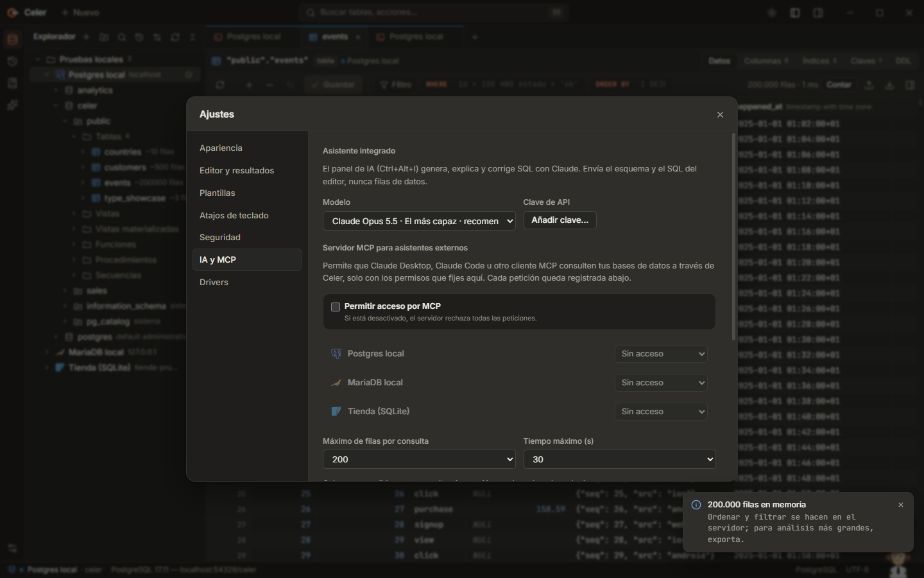Viewport: 924px width, 578px height.
Task: Click the download-arrow icon in the table toolbar
Action: coord(889,85)
